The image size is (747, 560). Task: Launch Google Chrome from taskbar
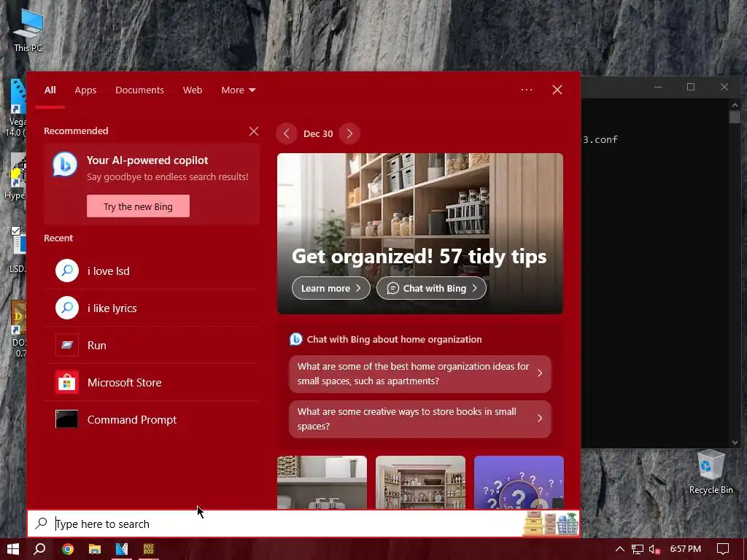(68, 549)
